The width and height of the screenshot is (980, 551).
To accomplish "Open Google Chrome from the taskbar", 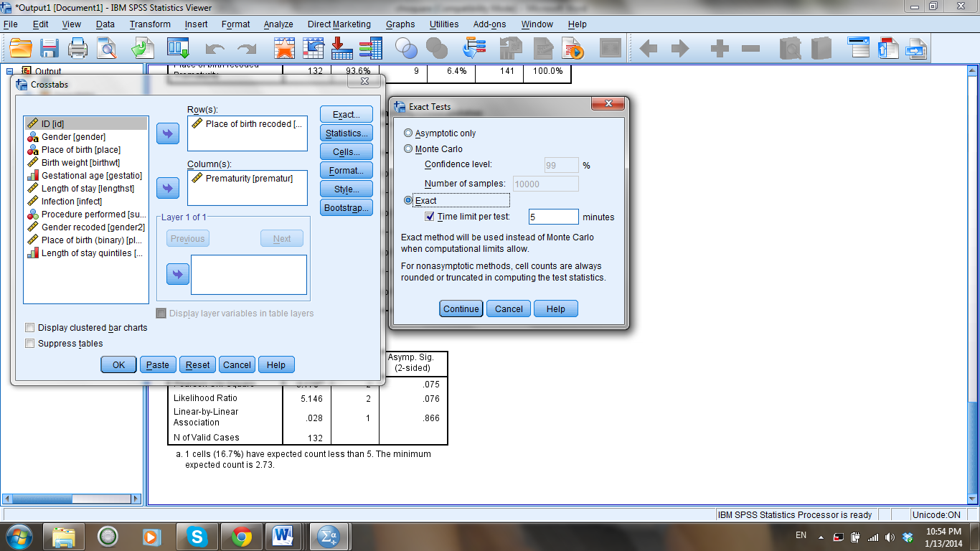I will coord(241,536).
